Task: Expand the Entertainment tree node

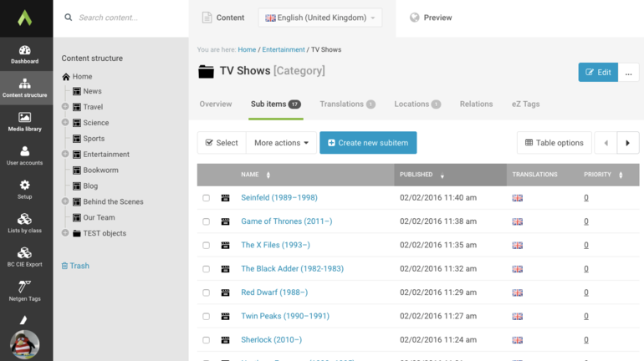Action: point(65,154)
